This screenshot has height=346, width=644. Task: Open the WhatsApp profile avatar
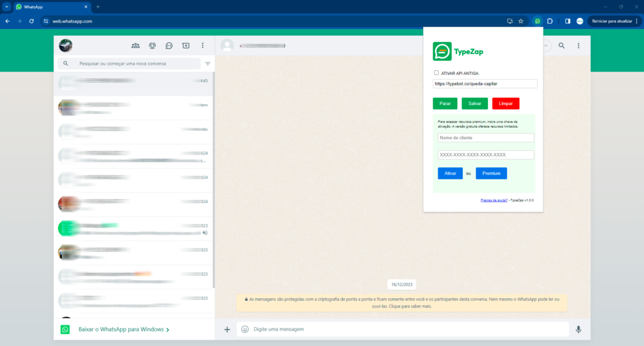65,46
